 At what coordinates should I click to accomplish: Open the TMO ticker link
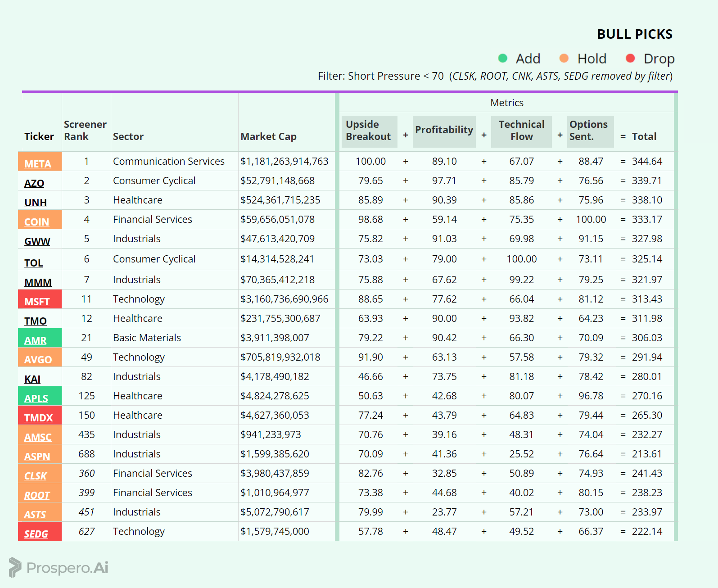pyautogui.click(x=36, y=321)
